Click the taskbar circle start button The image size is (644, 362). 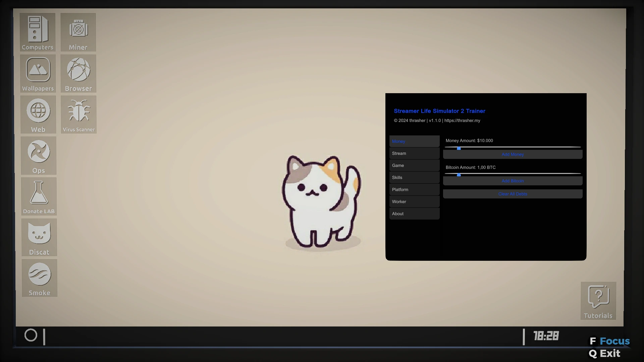tap(31, 335)
